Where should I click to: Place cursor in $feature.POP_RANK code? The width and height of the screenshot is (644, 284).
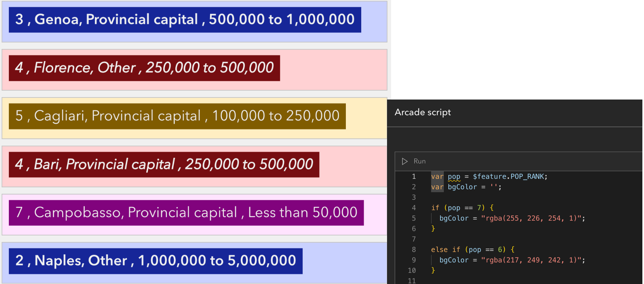point(510,176)
